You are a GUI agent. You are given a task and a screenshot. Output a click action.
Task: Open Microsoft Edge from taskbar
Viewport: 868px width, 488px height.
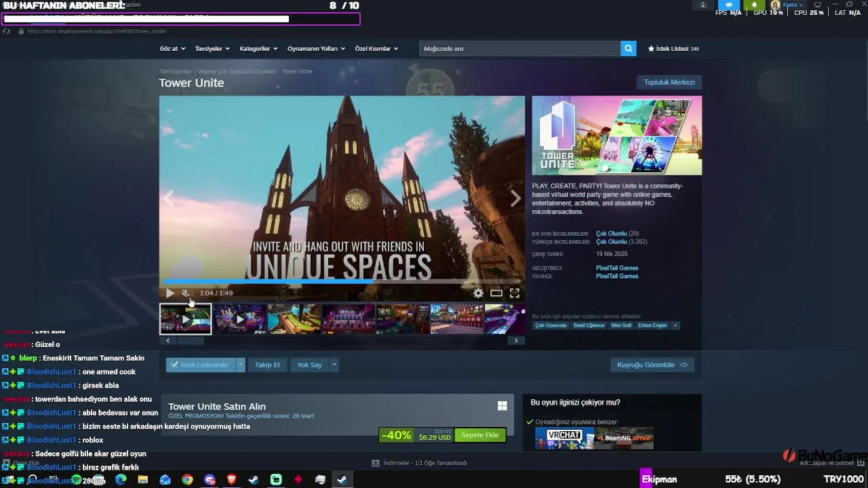coord(121,480)
